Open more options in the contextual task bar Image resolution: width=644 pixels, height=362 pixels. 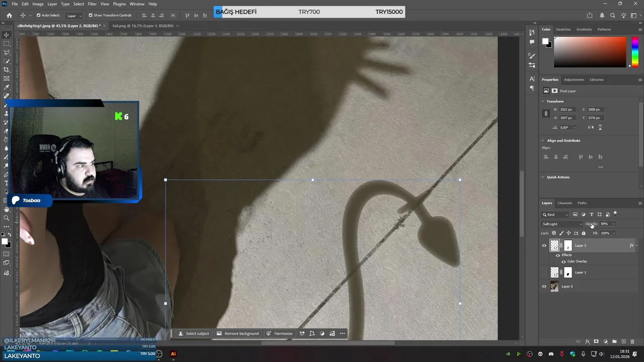click(342, 333)
